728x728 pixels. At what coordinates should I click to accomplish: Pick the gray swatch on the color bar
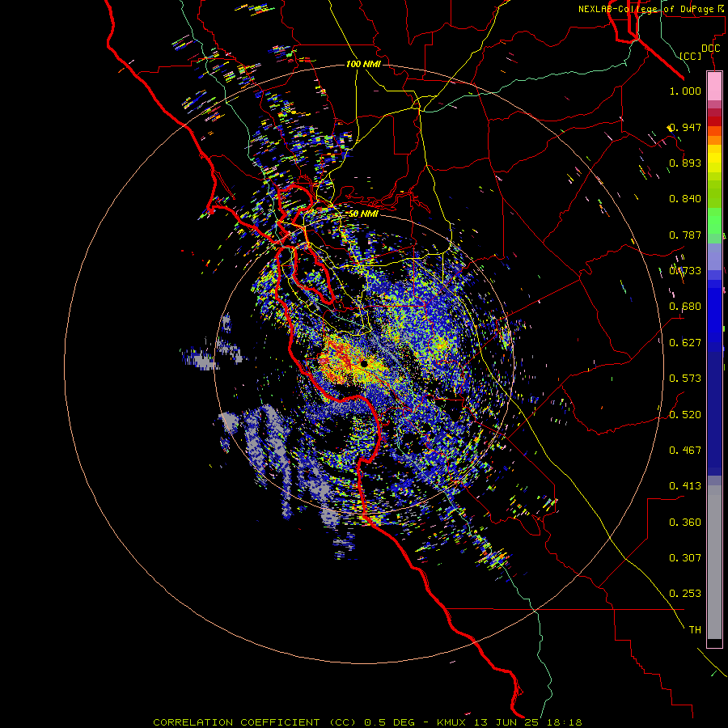coord(714,562)
